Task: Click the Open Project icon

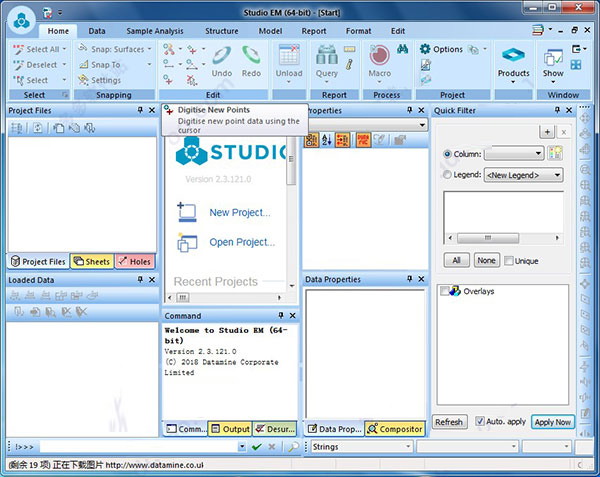Action: pos(187,243)
